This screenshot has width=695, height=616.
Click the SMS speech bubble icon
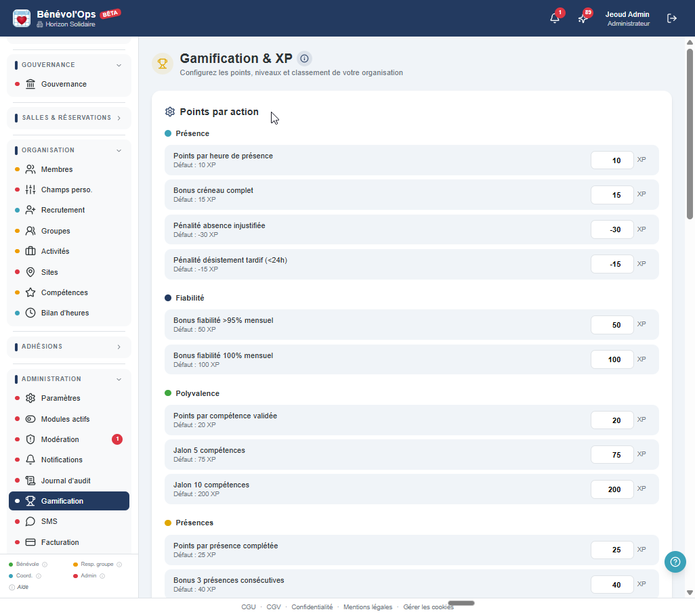coord(30,521)
